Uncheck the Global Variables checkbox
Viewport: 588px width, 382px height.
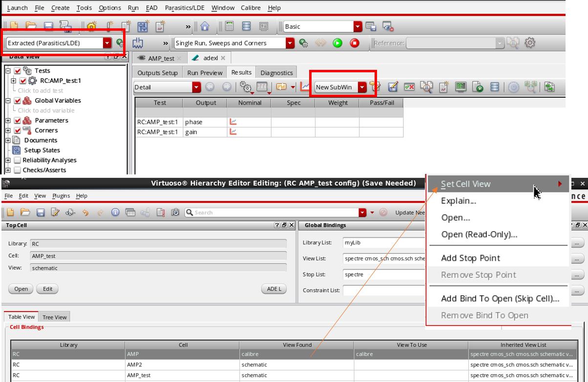(18, 101)
